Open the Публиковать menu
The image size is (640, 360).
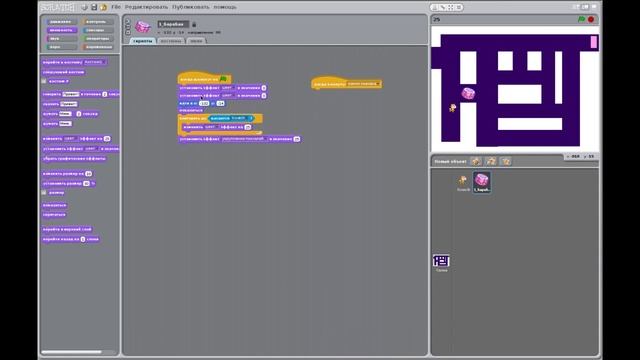(191, 7)
